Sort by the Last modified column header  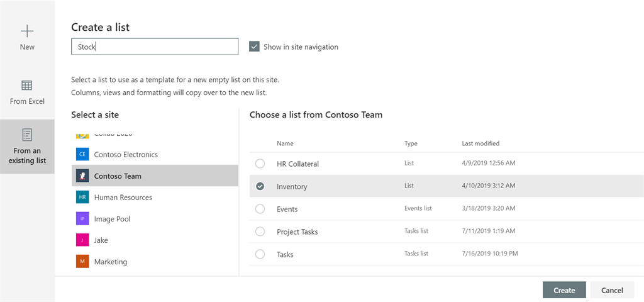(480, 143)
